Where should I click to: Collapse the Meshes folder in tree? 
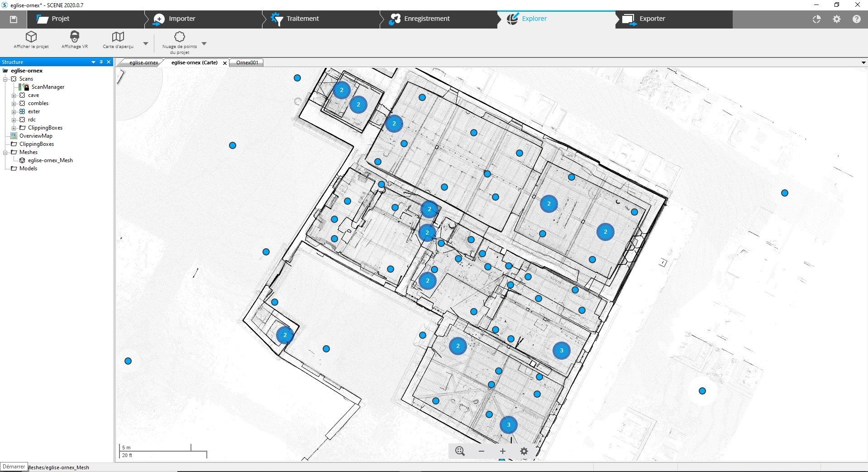pos(5,153)
